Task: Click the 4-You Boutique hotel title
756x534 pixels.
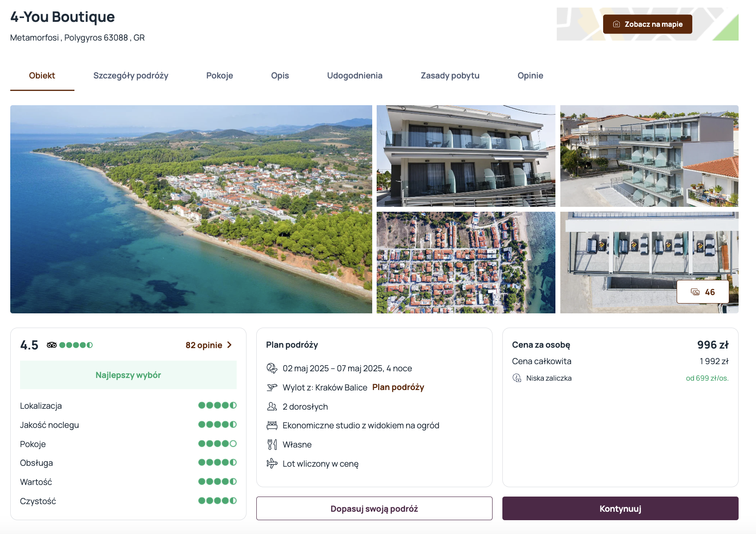Action: point(62,17)
